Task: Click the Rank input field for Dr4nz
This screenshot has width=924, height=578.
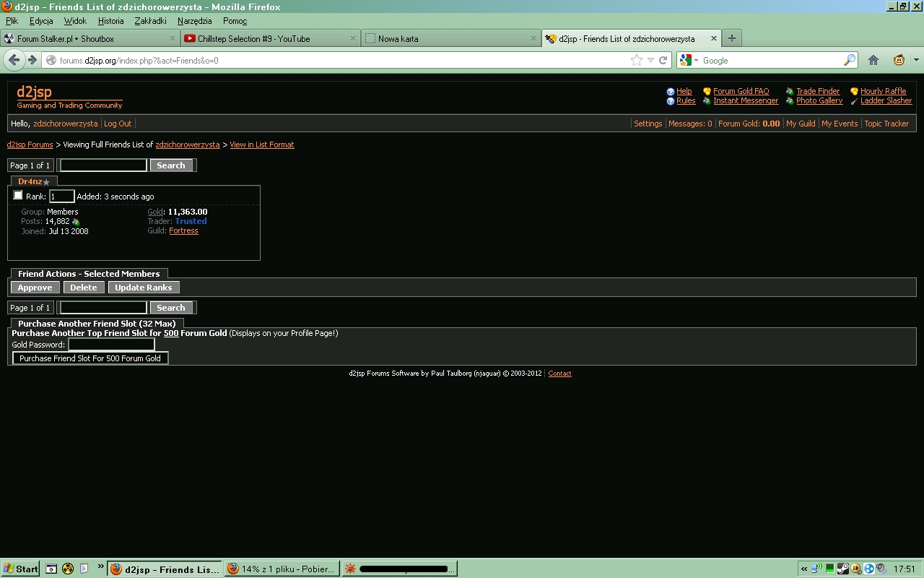Action: click(61, 197)
